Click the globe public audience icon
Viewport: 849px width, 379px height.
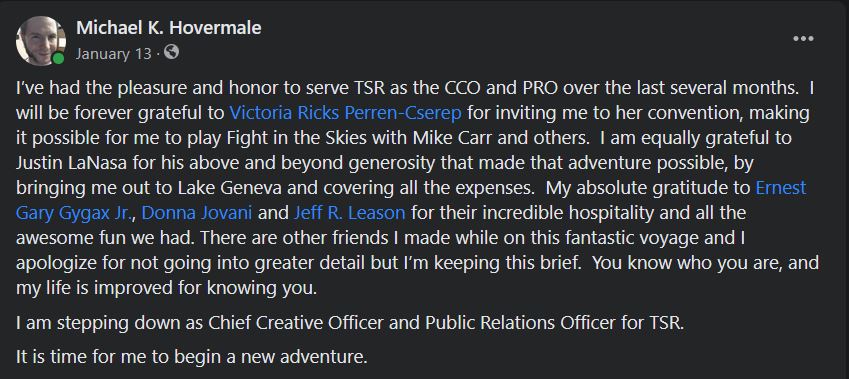[x=171, y=53]
